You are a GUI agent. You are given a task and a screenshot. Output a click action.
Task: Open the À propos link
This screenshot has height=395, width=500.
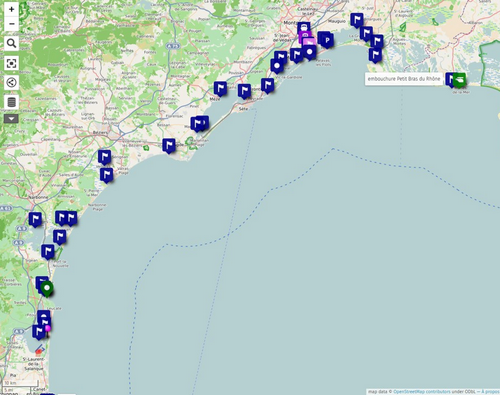(x=491, y=392)
